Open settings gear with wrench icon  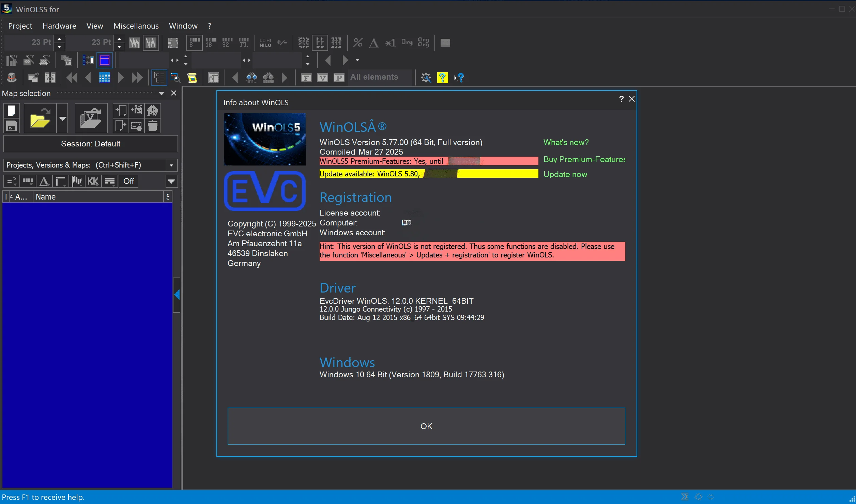click(426, 78)
